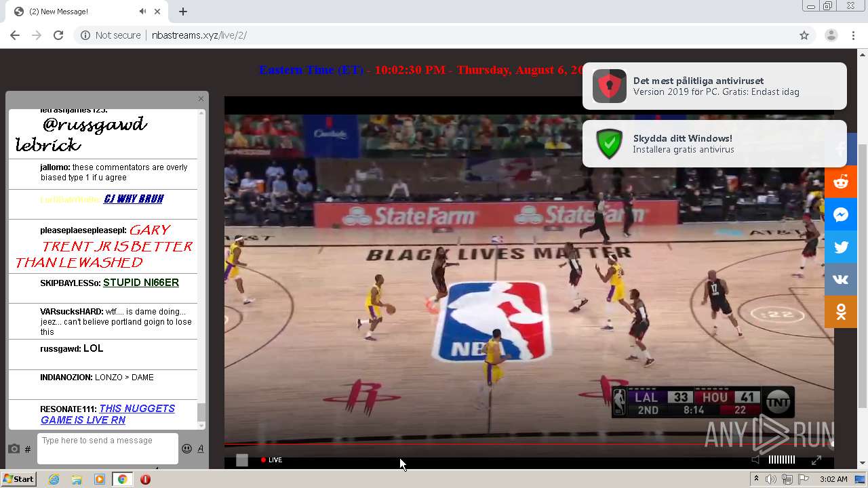
Task: Share stream on Facebook
Action: [x=841, y=150]
